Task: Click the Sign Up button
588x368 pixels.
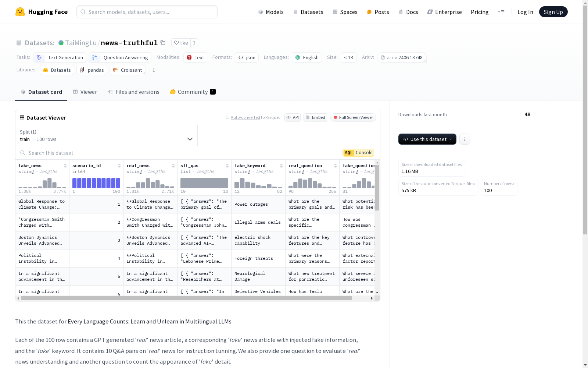Action: coord(553,12)
